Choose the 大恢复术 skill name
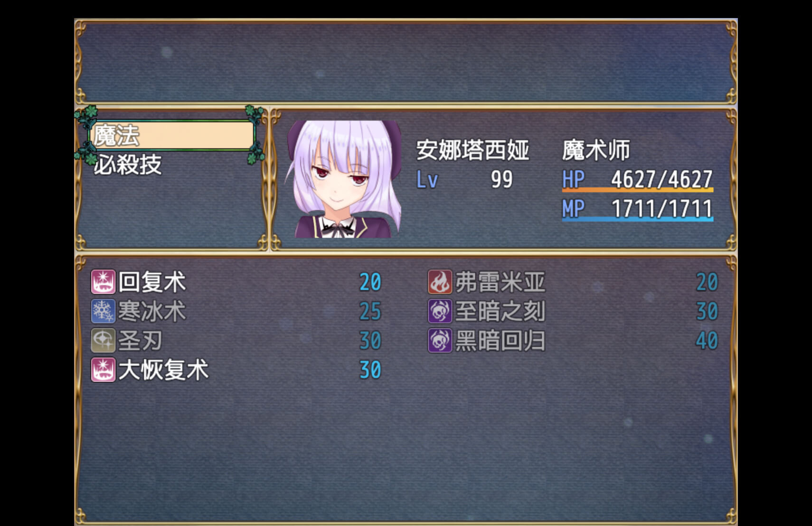The image size is (812, 526). click(x=163, y=370)
